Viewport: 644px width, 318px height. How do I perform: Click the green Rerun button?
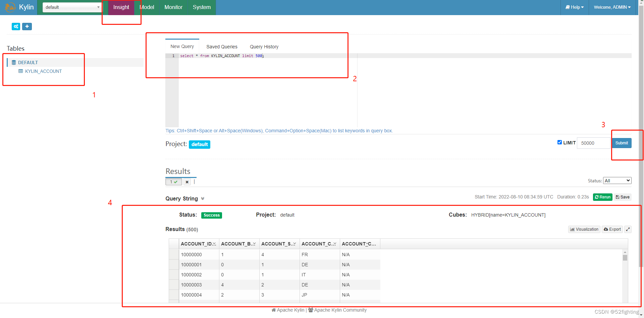[x=602, y=197]
